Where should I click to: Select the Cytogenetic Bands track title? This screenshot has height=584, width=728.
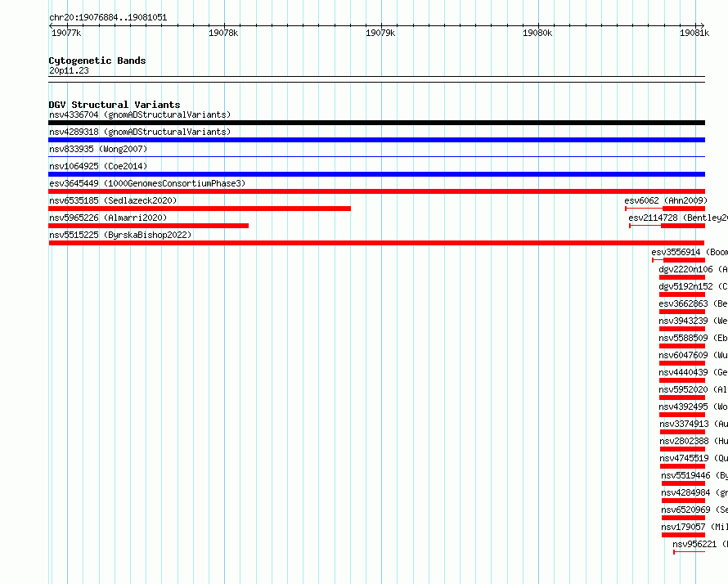97,61
